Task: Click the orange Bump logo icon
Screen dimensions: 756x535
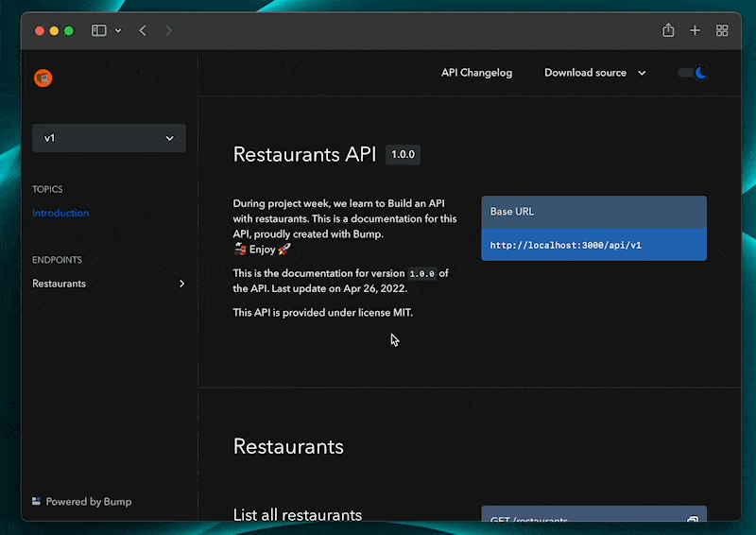Action: tap(43, 78)
